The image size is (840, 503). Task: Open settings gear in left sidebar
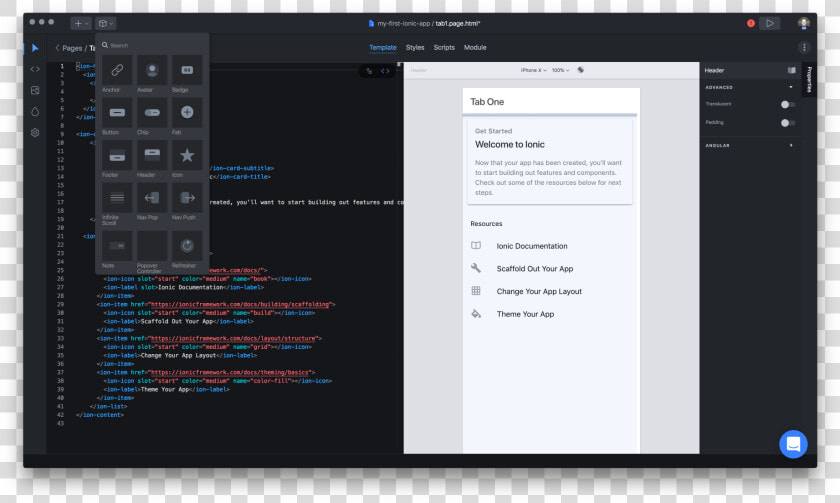[35, 132]
